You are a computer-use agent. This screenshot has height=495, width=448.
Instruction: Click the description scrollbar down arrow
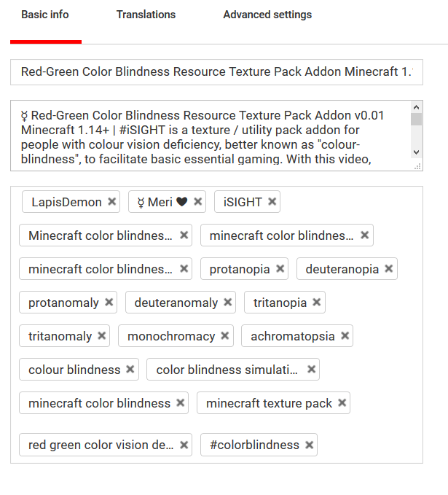coord(417,152)
